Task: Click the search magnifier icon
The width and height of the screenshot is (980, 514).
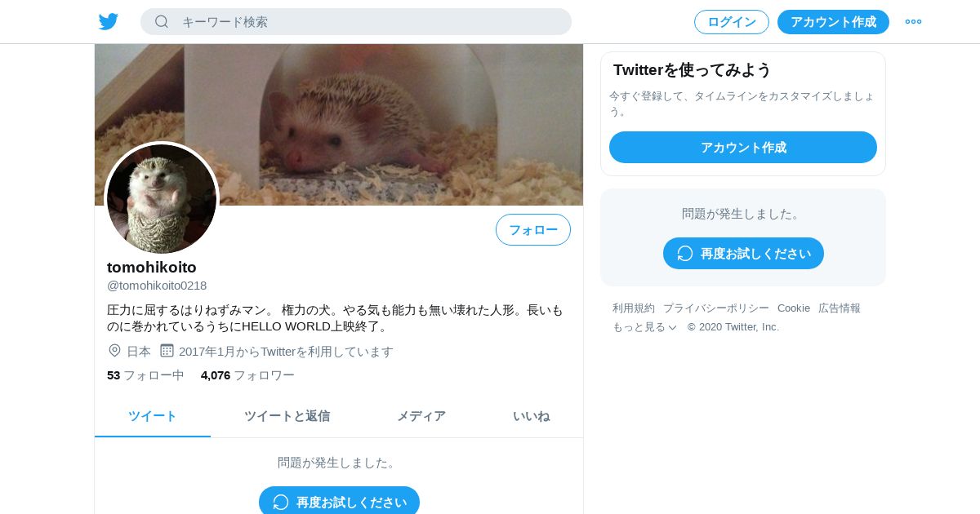Action: point(162,22)
